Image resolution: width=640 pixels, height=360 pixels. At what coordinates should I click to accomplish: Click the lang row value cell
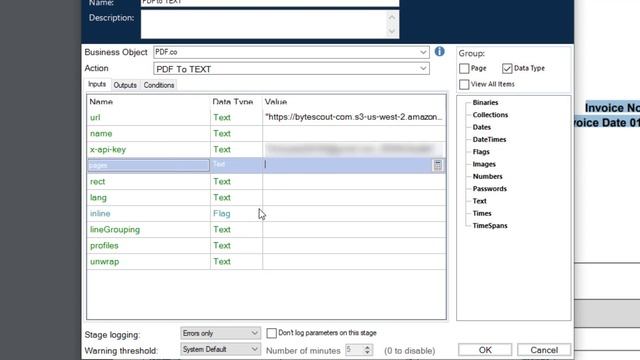[x=354, y=198]
